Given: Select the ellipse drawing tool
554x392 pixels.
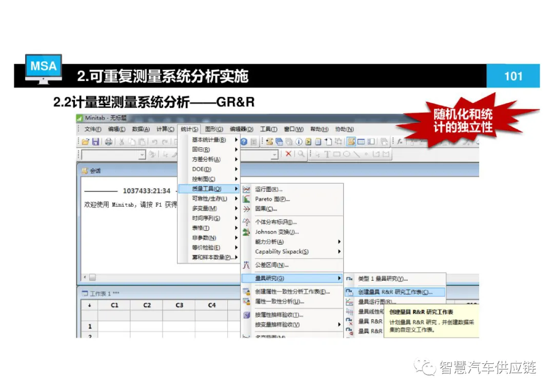Looking at the screenshot, I should click(x=347, y=154).
